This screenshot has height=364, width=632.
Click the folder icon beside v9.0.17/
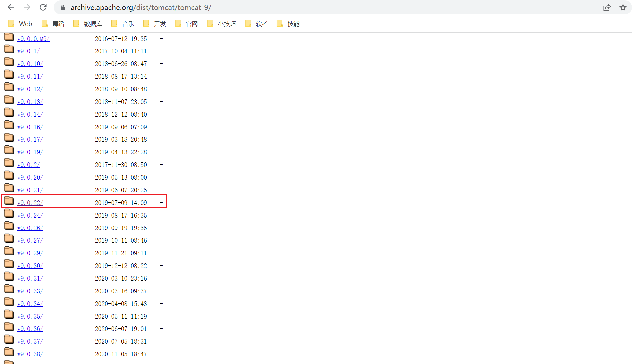pyautogui.click(x=9, y=137)
